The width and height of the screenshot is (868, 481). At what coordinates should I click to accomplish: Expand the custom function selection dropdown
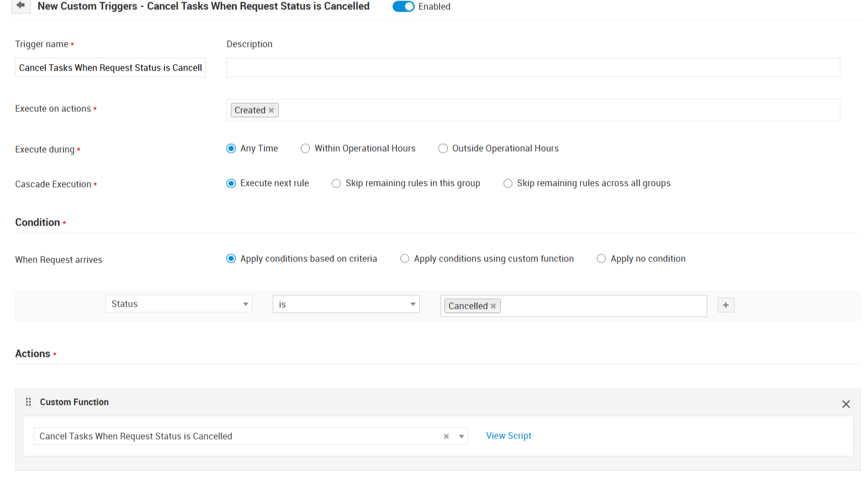coord(462,436)
